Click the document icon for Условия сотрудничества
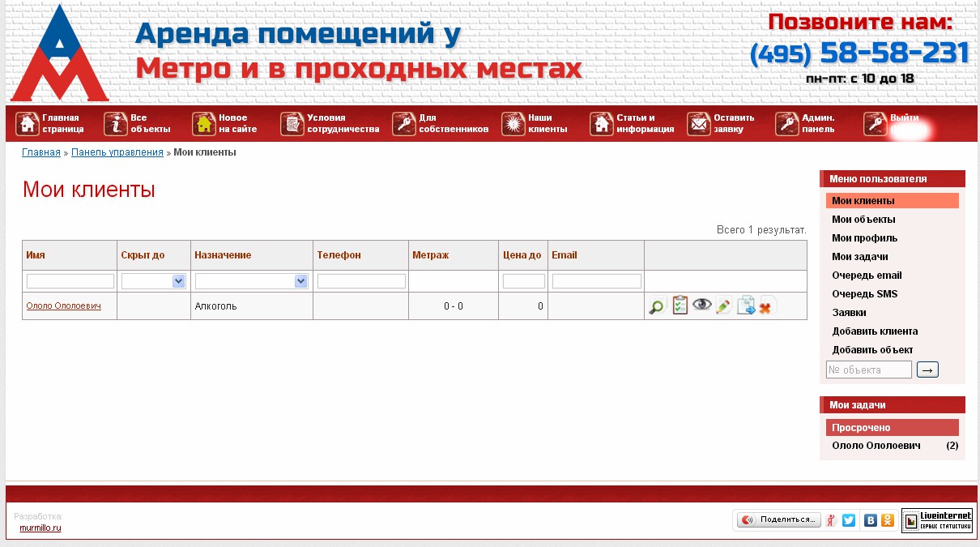 (292, 124)
